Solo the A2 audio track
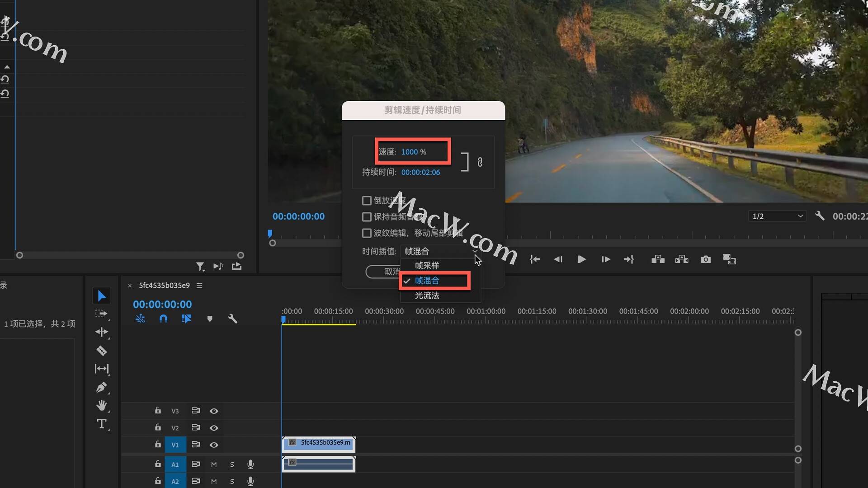The width and height of the screenshot is (868, 488). click(232, 481)
